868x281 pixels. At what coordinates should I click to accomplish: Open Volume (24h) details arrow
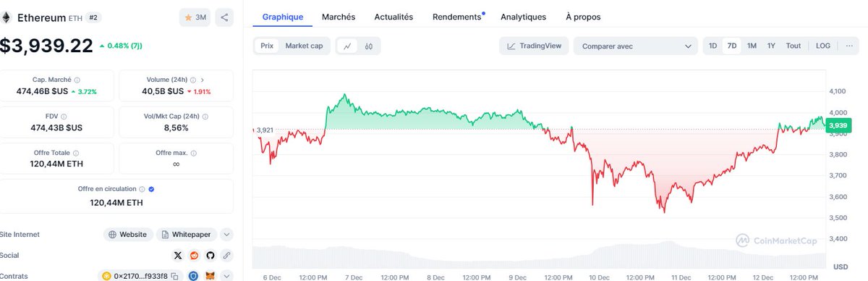point(202,80)
